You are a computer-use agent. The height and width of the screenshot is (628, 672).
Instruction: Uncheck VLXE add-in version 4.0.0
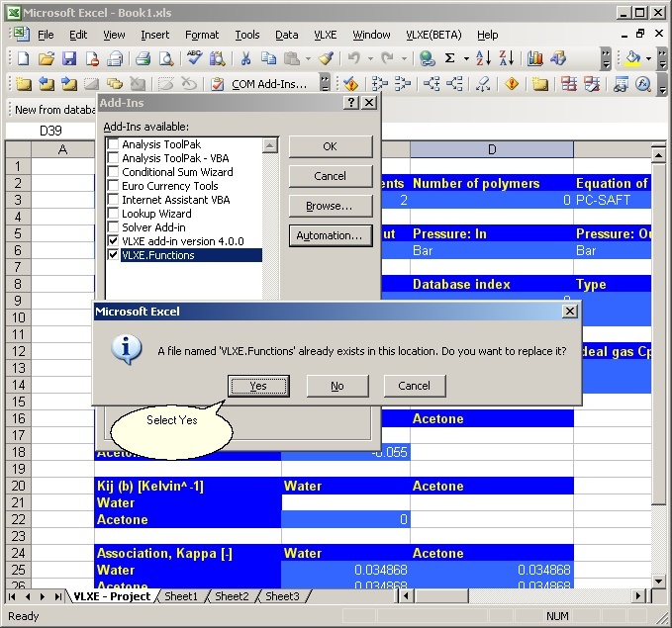tap(113, 241)
